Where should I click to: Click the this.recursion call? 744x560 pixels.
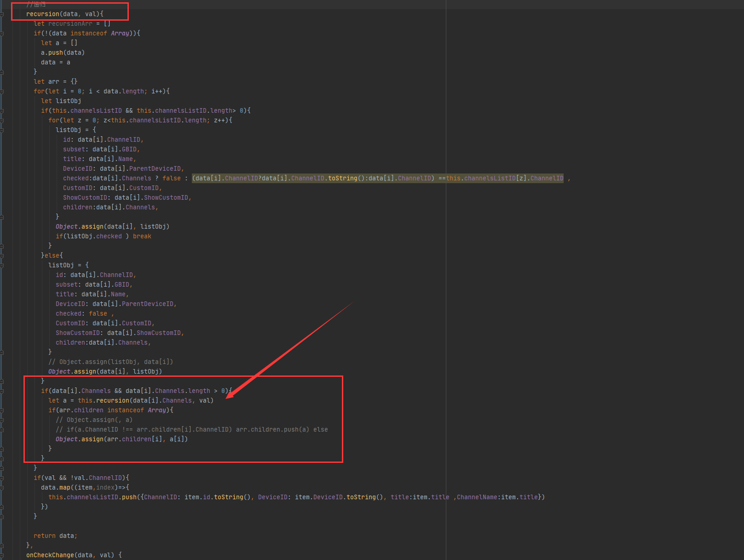pyautogui.click(x=104, y=401)
